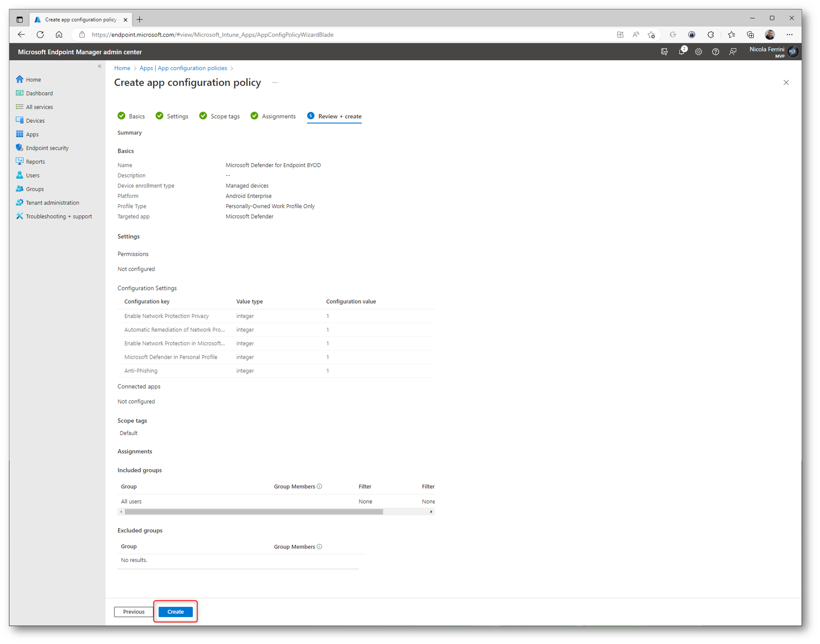
Task: Open the directory and subscription icon
Action: point(664,52)
